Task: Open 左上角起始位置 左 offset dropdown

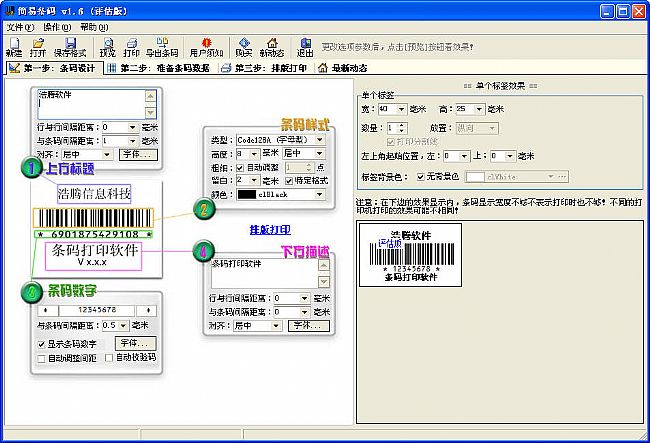Action: (464, 156)
